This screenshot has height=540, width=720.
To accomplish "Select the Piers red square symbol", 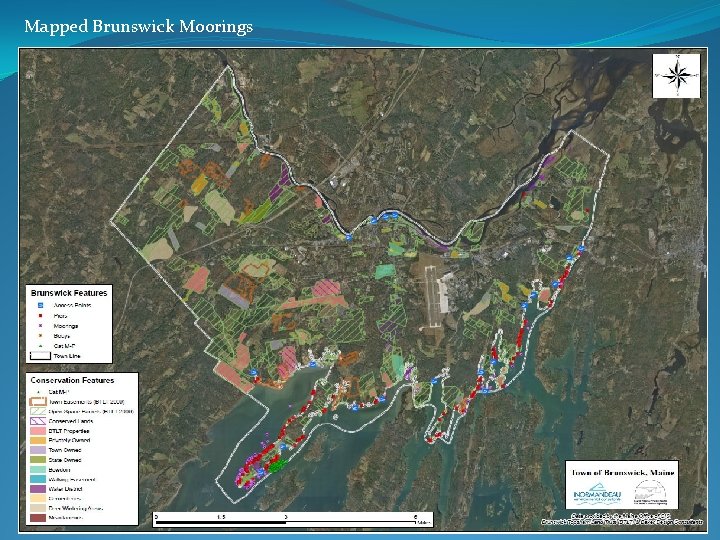I will point(40,315).
